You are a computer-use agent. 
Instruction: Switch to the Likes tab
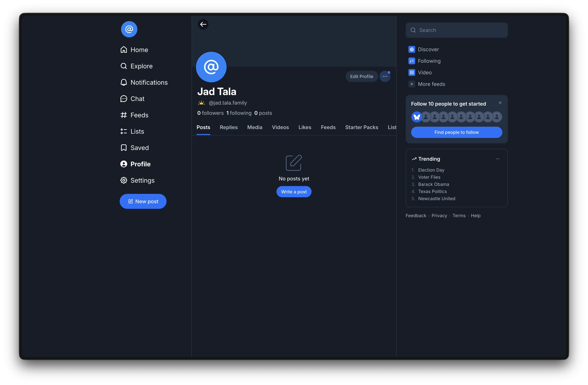pyautogui.click(x=305, y=127)
